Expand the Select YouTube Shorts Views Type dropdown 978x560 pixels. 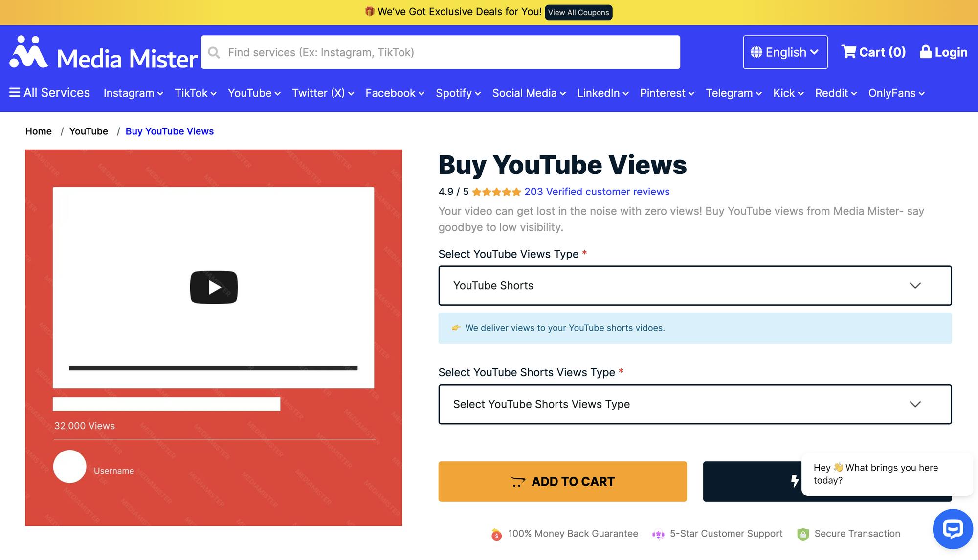694,404
